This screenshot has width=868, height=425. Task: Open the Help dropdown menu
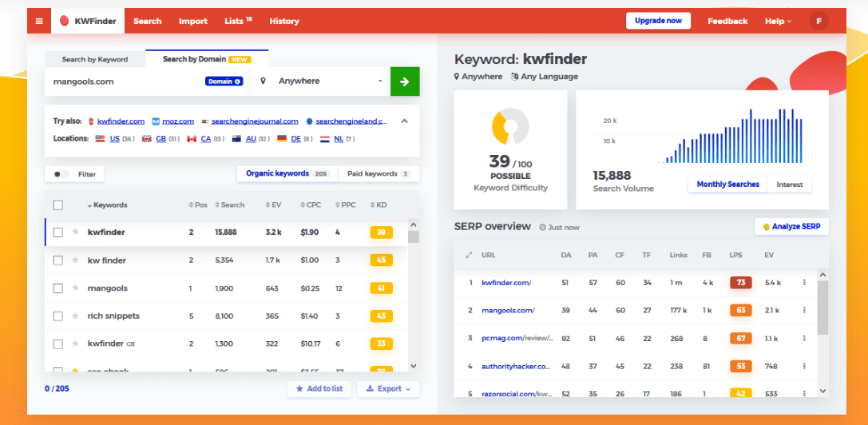(778, 21)
